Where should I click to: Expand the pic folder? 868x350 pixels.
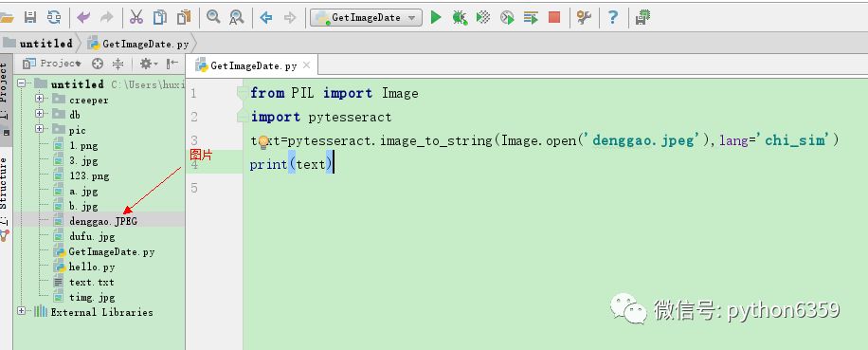[x=39, y=129]
